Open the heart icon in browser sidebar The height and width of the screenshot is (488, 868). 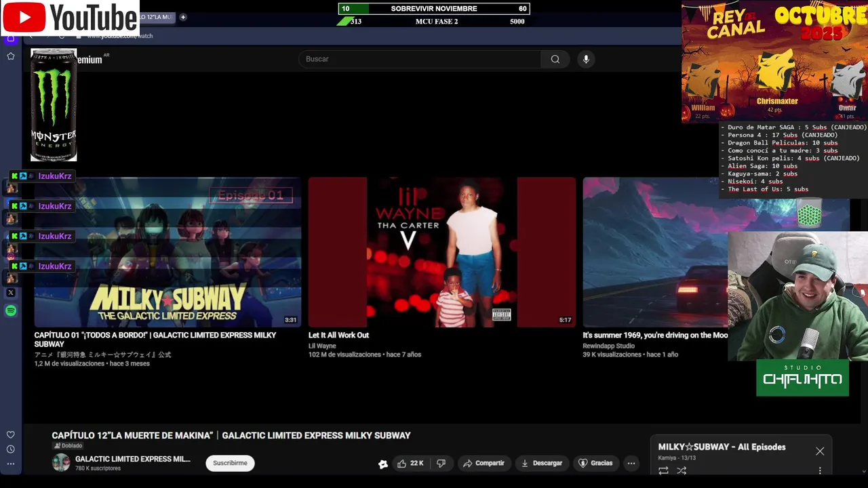11,434
